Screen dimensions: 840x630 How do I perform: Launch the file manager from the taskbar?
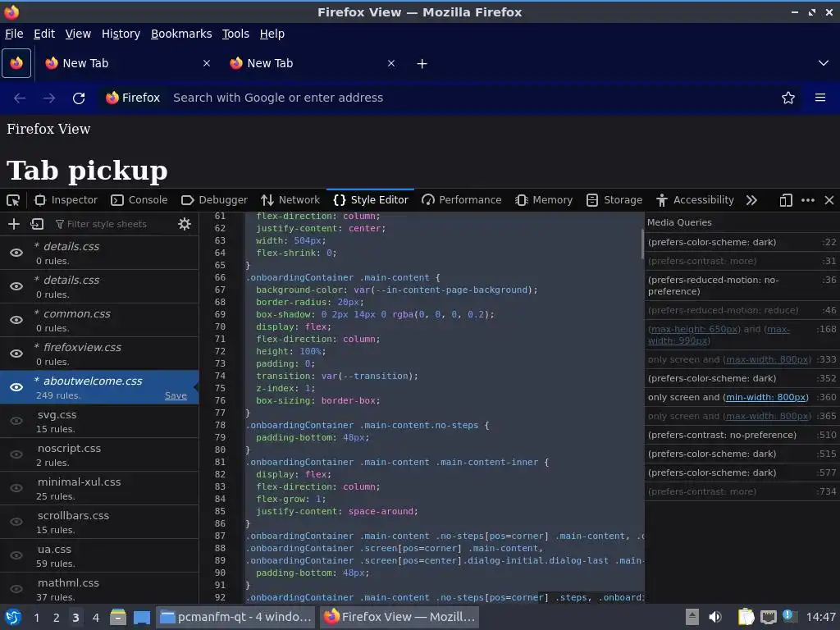118,617
